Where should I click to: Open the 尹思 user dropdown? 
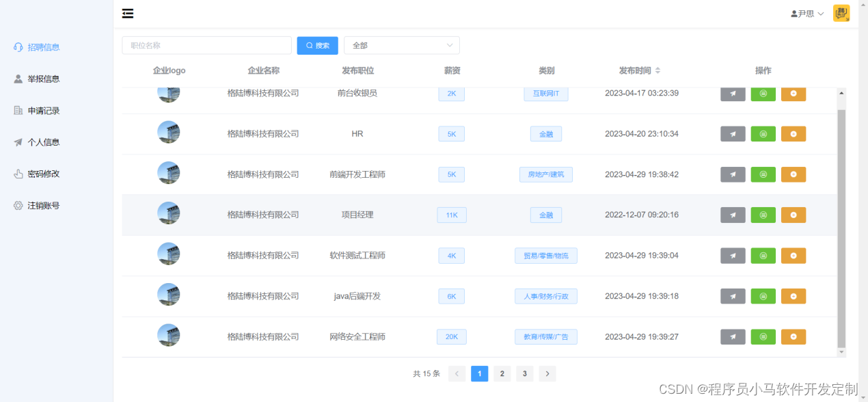[806, 12]
